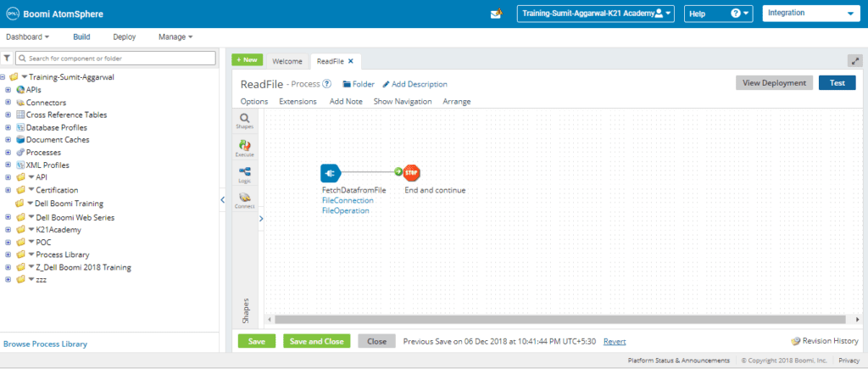Open the Connect shapes palette
The height and width of the screenshot is (369, 868).
coord(245,200)
